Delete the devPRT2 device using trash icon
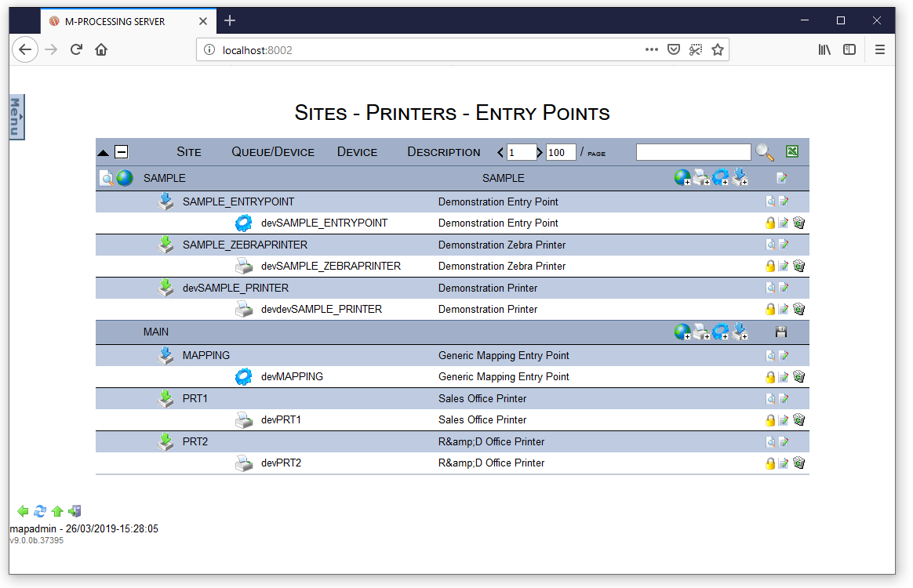Screen dimensions: 913x588 [799, 463]
